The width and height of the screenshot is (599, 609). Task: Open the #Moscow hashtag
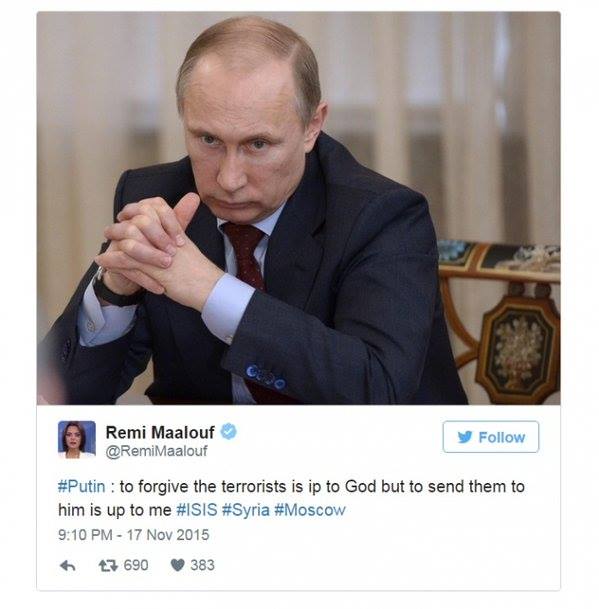(x=310, y=510)
